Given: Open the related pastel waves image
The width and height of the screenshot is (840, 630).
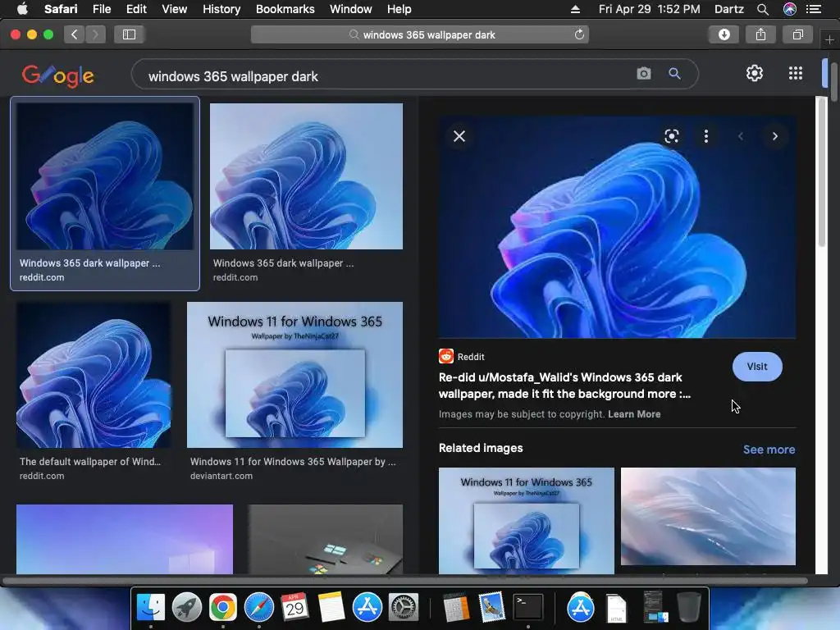Looking at the screenshot, I should [x=708, y=517].
